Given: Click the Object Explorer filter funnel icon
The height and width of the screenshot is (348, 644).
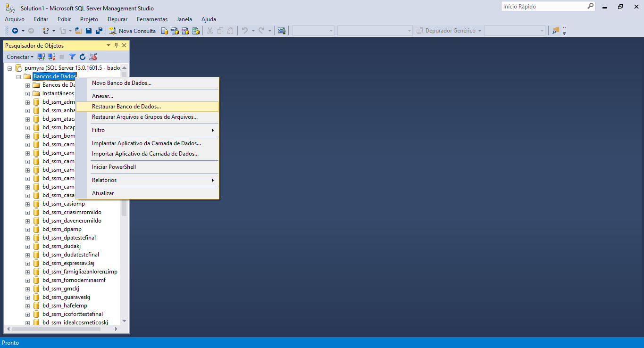Looking at the screenshot, I should [x=72, y=57].
